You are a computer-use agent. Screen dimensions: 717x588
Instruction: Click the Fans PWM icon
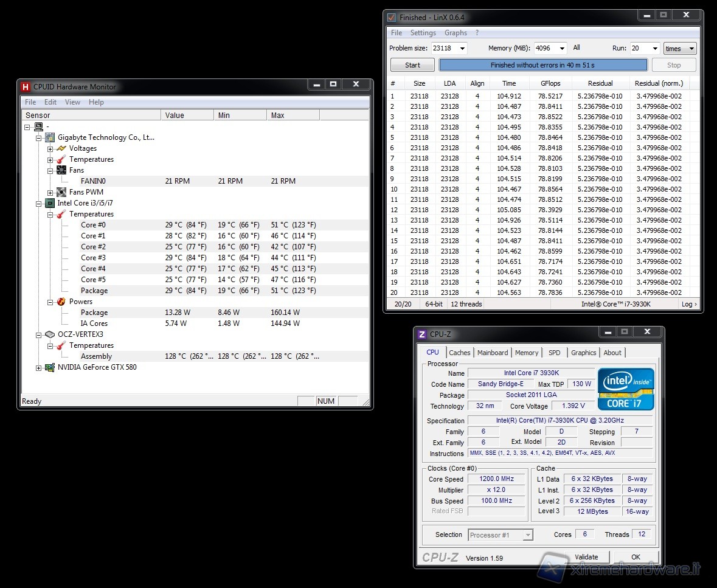pos(61,192)
